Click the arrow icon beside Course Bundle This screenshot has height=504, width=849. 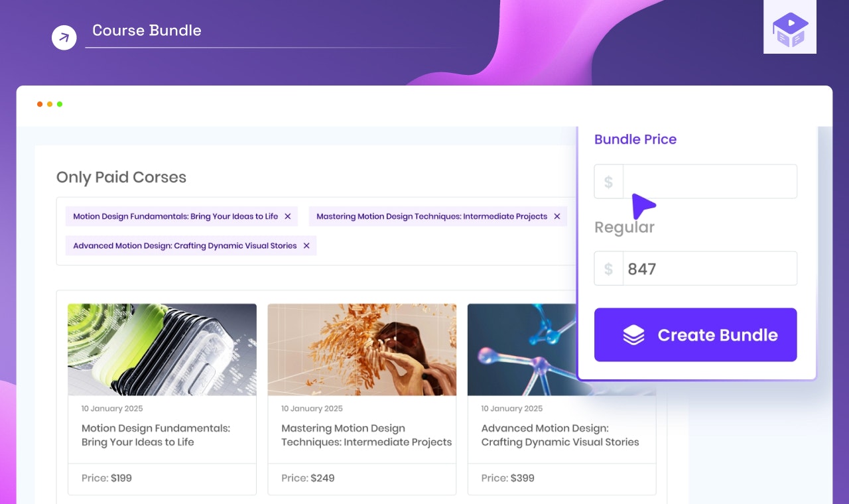click(64, 37)
